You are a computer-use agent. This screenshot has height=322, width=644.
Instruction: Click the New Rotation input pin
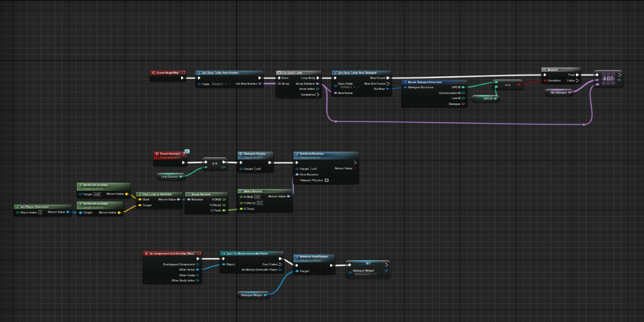tap(297, 175)
